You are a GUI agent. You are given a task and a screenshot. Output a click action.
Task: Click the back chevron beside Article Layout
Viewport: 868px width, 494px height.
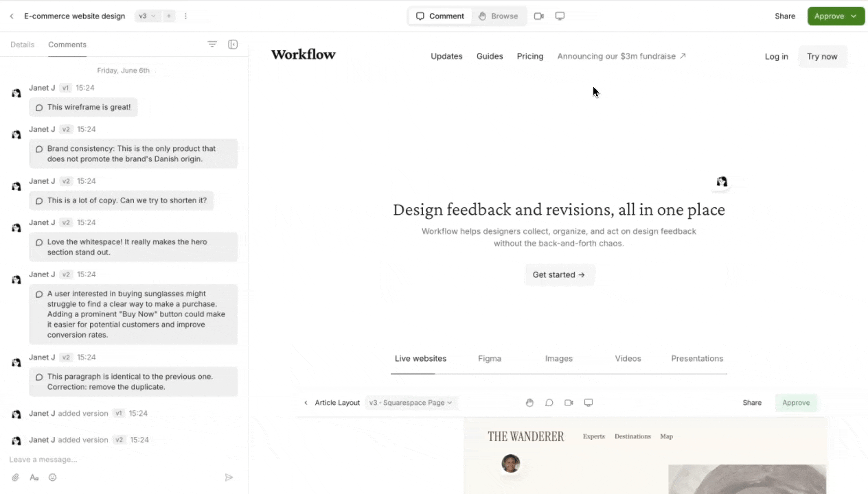click(306, 403)
